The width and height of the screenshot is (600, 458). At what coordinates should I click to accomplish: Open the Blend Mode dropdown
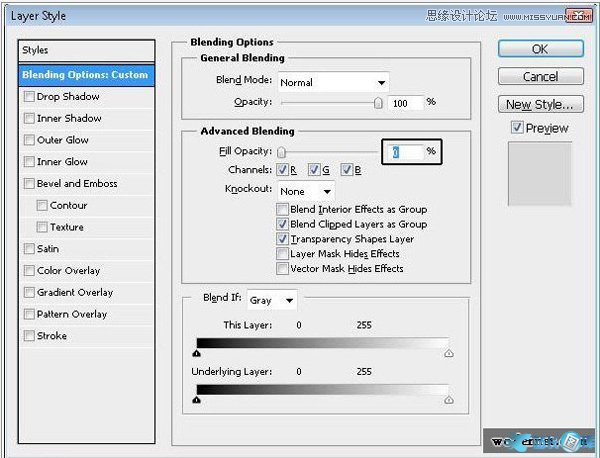tap(333, 82)
